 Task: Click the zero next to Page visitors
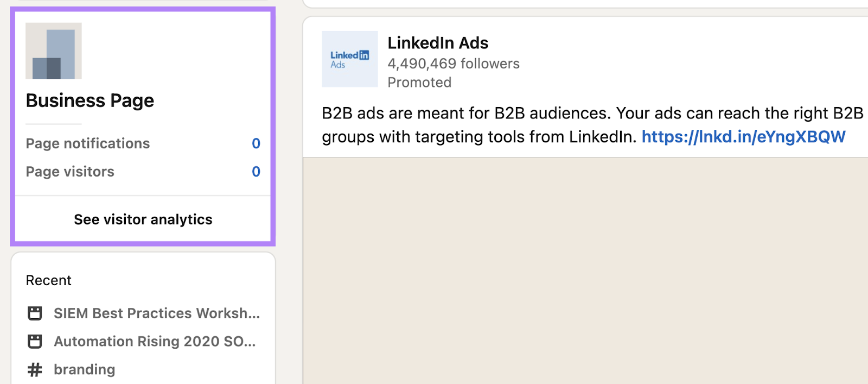click(256, 172)
